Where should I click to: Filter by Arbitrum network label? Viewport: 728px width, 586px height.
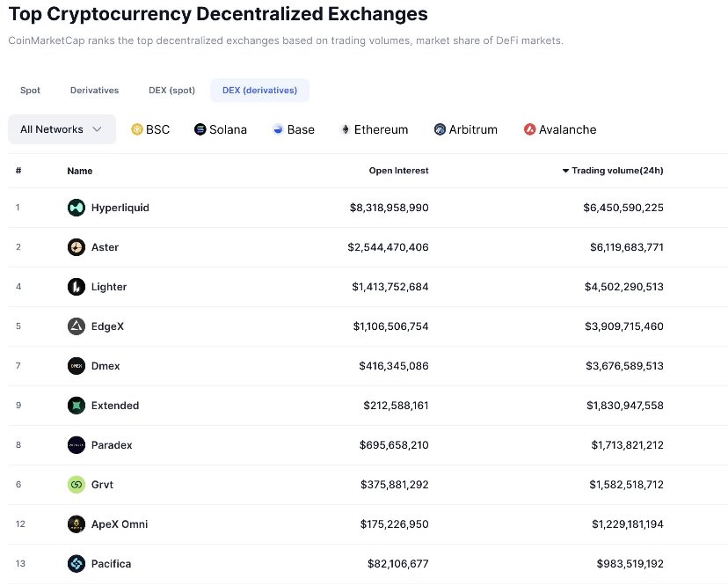[x=473, y=129]
